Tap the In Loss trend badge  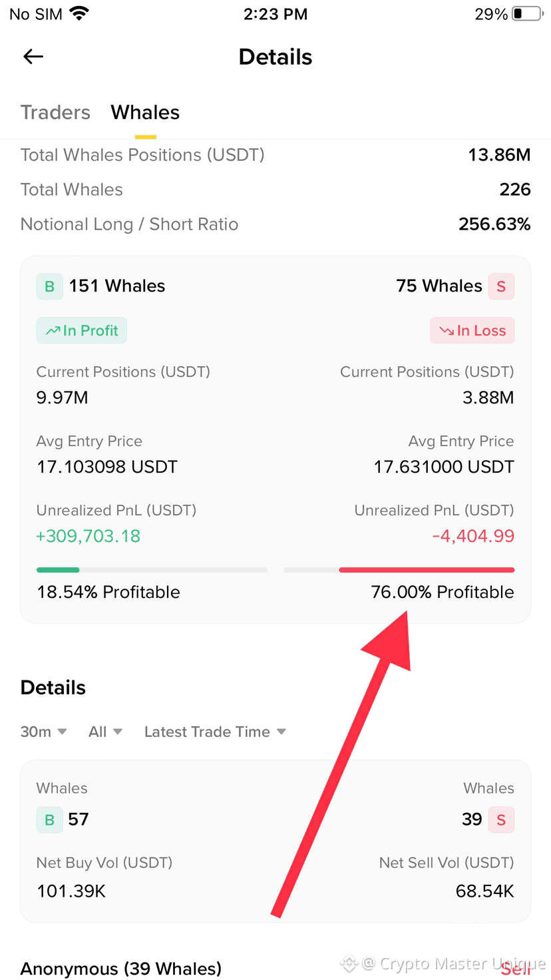pyautogui.click(x=472, y=330)
